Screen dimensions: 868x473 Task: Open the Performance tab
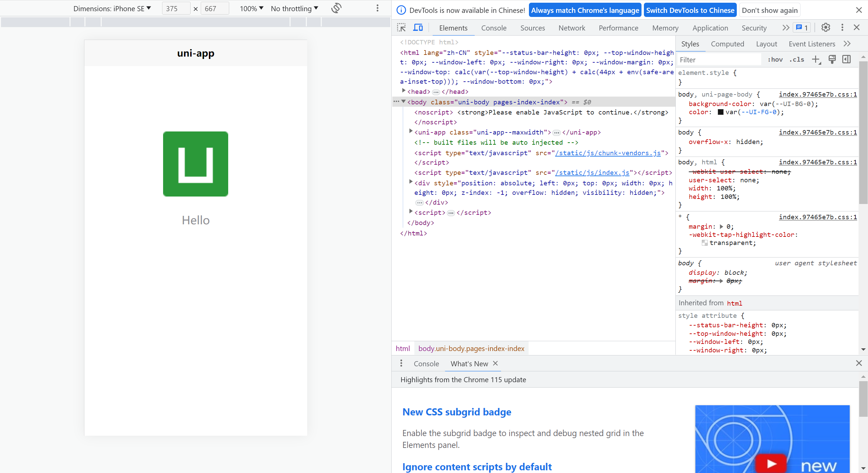tap(618, 28)
